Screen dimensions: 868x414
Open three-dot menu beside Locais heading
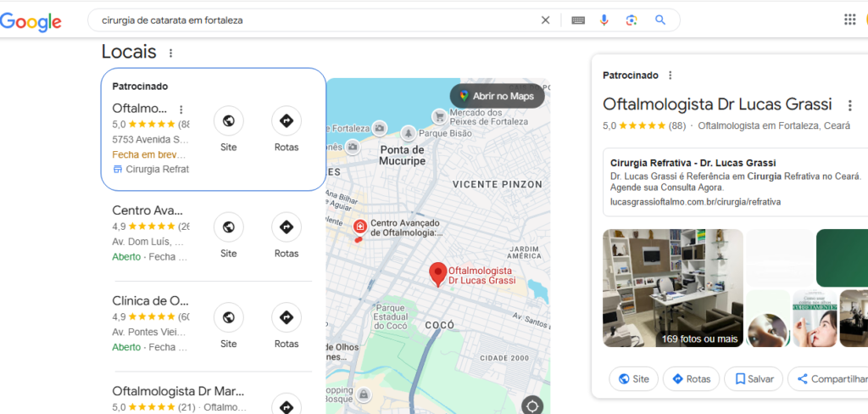coord(170,53)
